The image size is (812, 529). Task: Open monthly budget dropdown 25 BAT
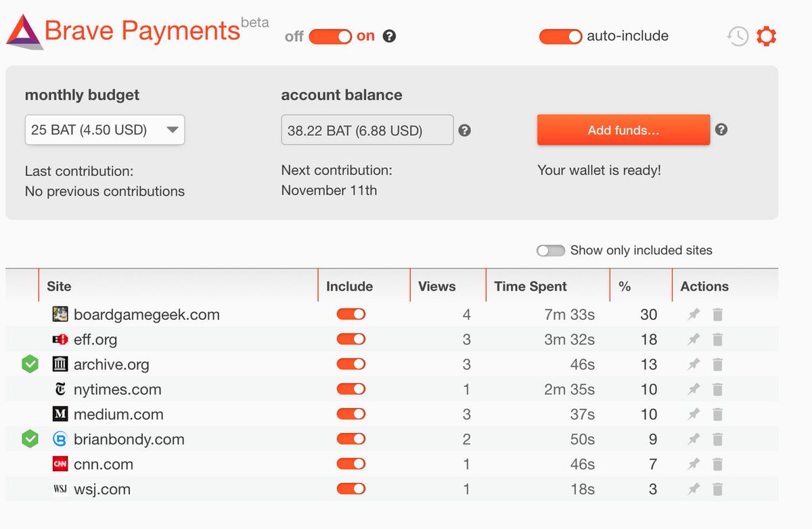105,130
